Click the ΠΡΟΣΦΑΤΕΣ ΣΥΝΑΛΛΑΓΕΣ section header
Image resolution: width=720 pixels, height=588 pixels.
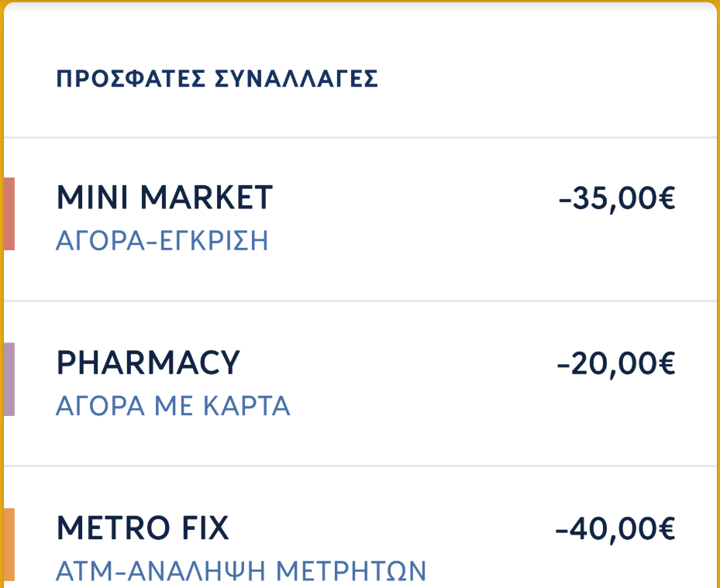[x=217, y=79]
